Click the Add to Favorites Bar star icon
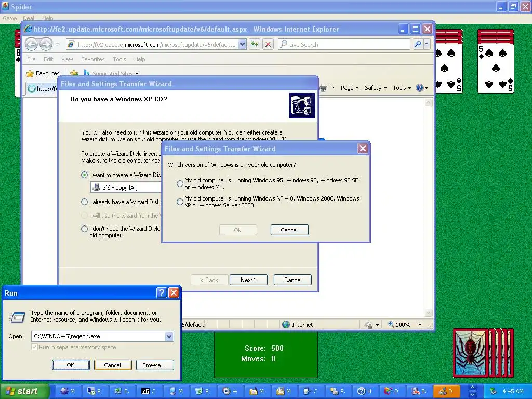Image resolution: width=532 pixels, height=399 pixels. click(x=74, y=73)
